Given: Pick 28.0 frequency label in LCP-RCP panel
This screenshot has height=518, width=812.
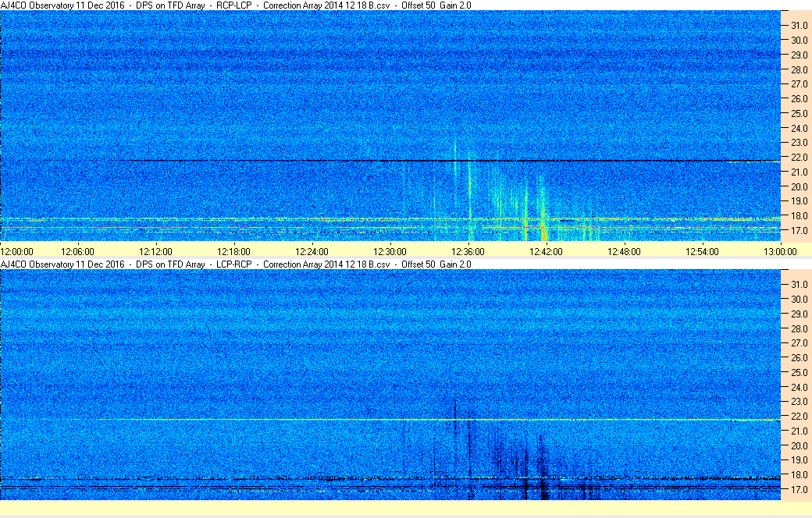Looking at the screenshot, I should point(799,328).
